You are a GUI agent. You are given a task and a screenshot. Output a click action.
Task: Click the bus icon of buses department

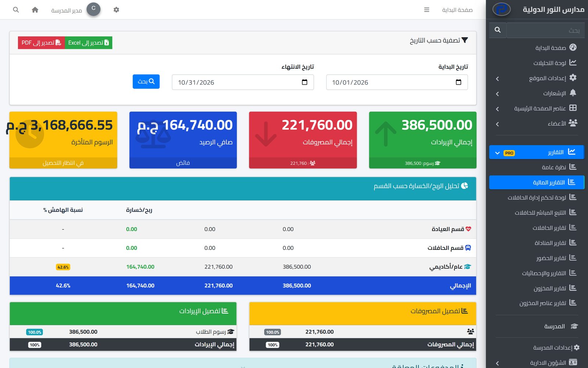click(x=468, y=248)
